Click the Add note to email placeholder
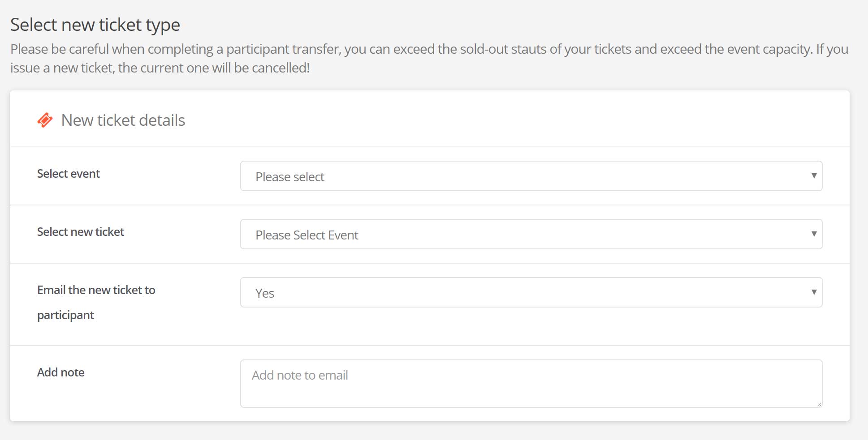This screenshot has width=868, height=440. pos(300,375)
